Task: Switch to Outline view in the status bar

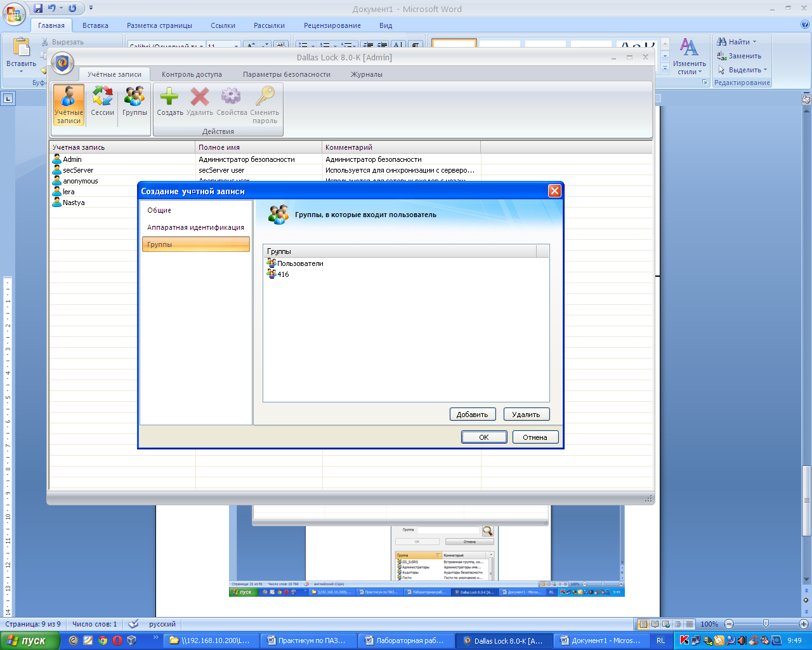Action: 678,624
